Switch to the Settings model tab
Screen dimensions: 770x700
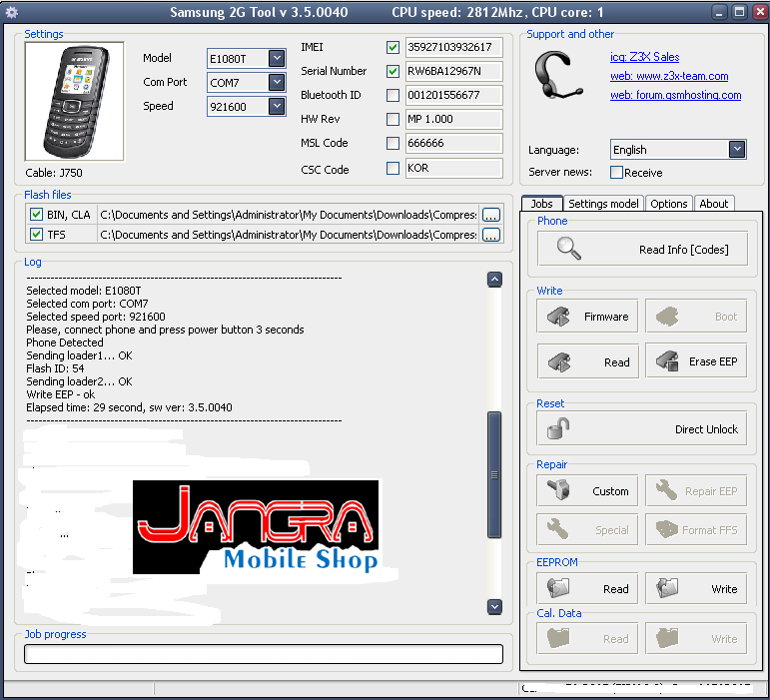(x=603, y=204)
